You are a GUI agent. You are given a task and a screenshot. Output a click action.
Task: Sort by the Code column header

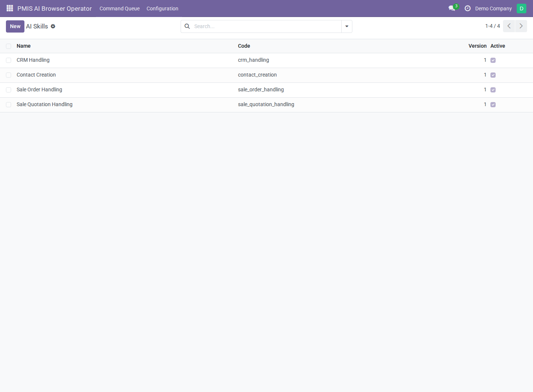tap(244, 46)
